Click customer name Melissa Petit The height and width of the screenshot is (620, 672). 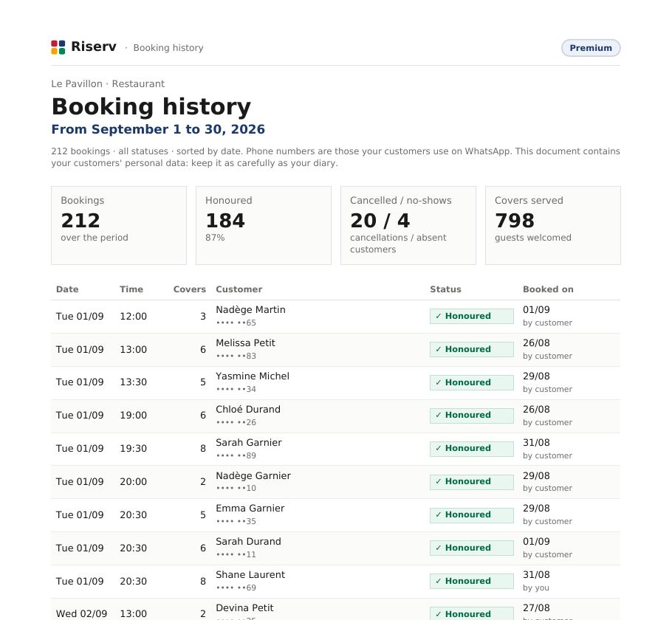(245, 342)
